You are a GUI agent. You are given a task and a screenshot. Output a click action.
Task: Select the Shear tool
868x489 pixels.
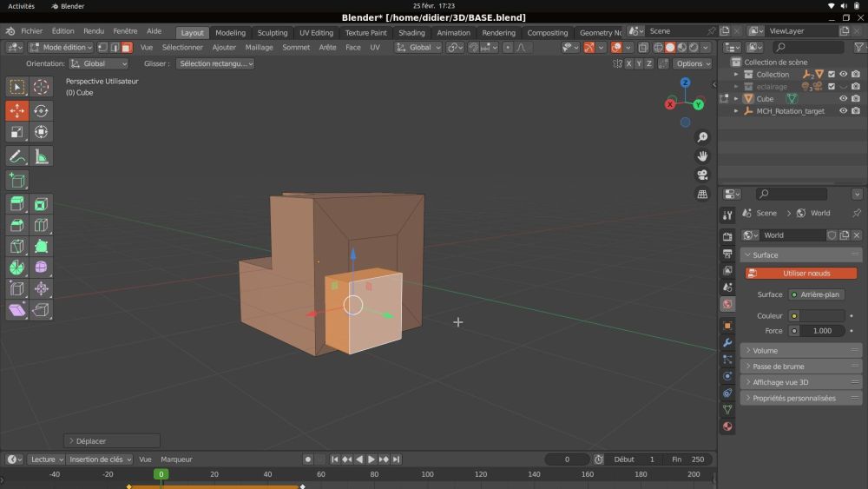pos(17,309)
